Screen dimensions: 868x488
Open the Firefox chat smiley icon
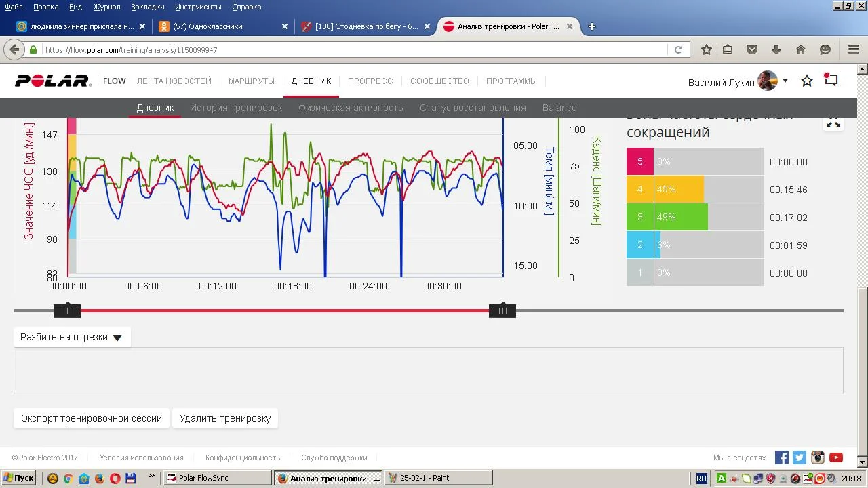point(825,49)
